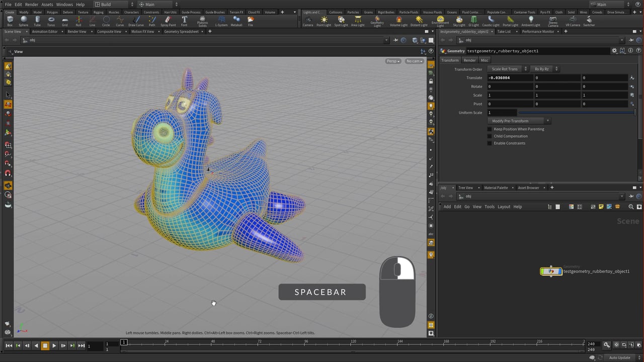Image resolution: width=644 pixels, height=362 pixels.
Task: Add a Spot Light from the shelf
Action: [341, 21]
